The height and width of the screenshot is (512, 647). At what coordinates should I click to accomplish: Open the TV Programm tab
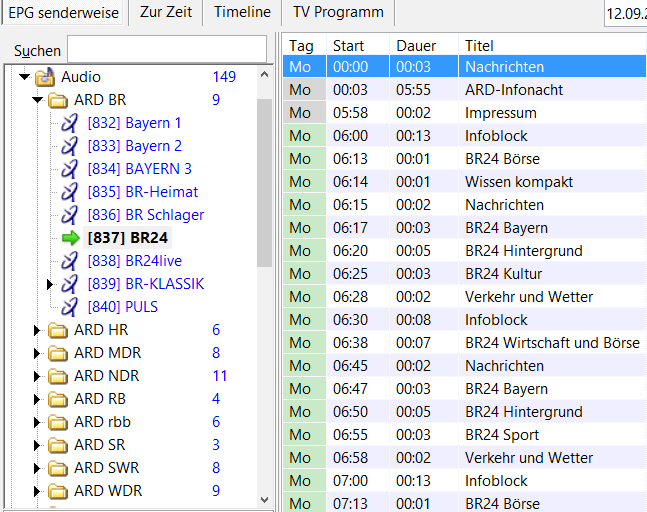(x=339, y=12)
